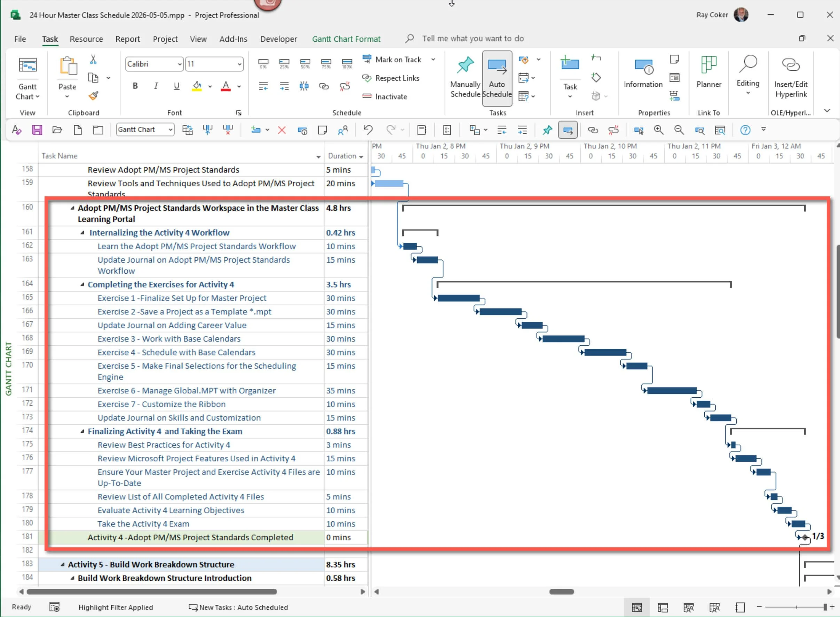Click the Undo arrow icon
840x617 pixels.
[x=368, y=130]
